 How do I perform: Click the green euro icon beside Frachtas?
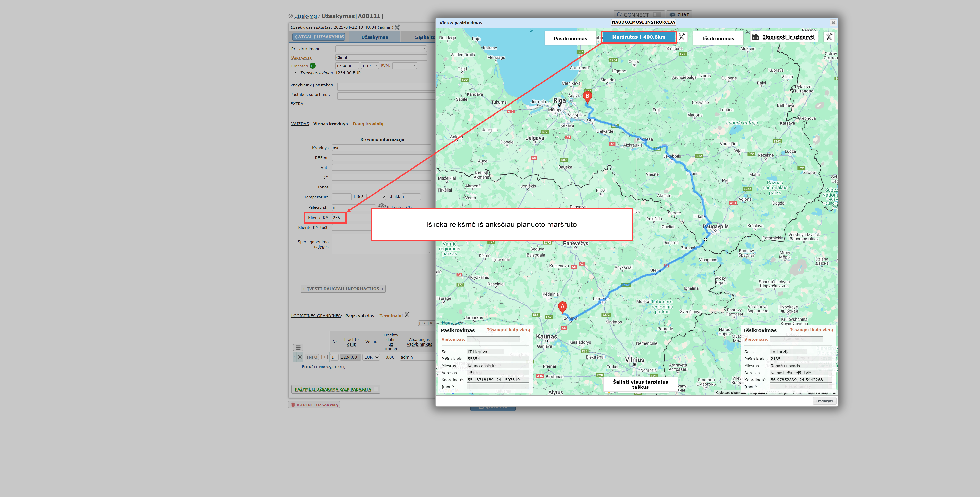pos(313,66)
